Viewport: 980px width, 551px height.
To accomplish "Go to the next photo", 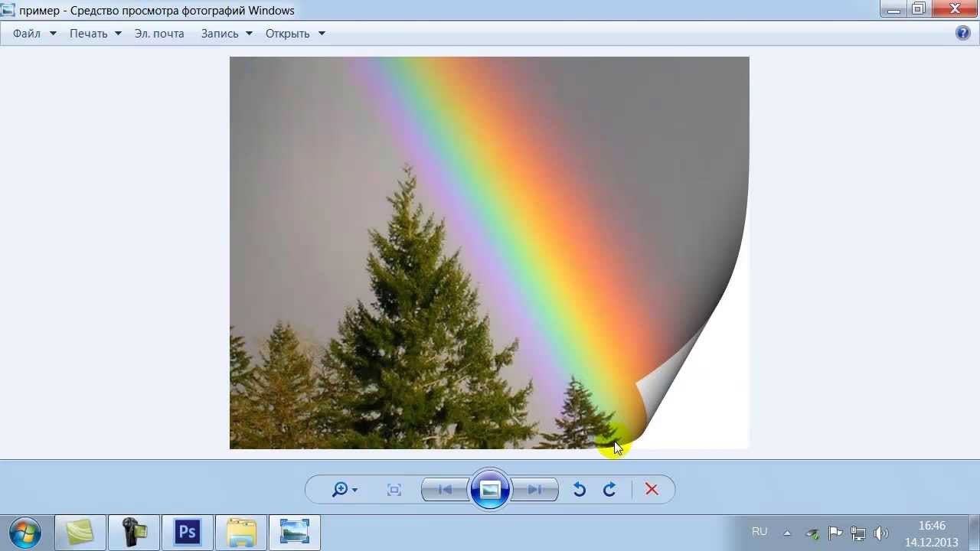I will pyautogui.click(x=534, y=490).
